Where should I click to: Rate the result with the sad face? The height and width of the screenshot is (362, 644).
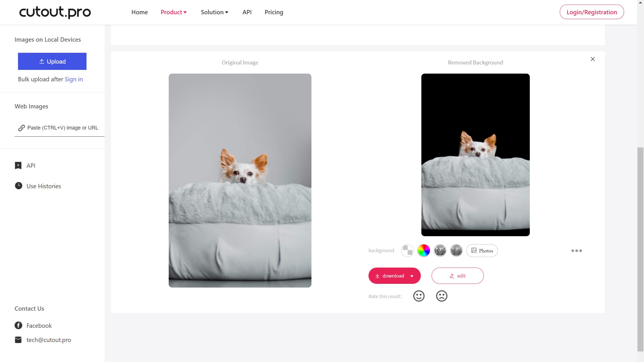(442, 296)
